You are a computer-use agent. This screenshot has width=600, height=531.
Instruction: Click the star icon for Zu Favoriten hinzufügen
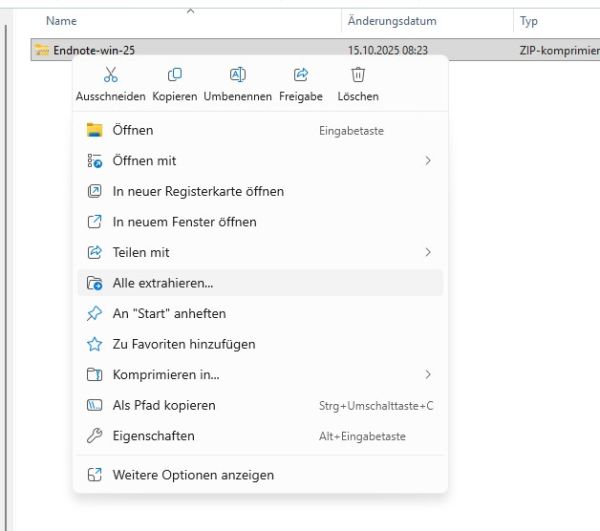point(95,344)
